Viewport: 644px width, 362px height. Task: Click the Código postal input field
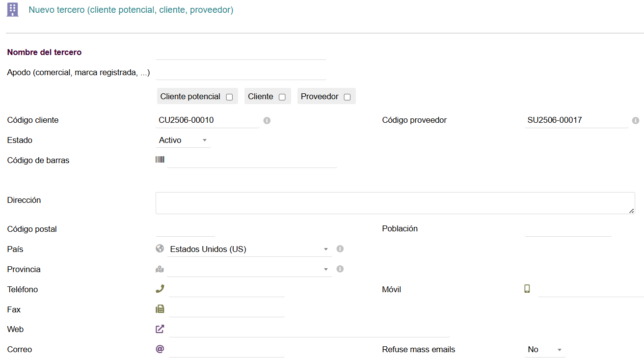pyautogui.click(x=185, y=229)
